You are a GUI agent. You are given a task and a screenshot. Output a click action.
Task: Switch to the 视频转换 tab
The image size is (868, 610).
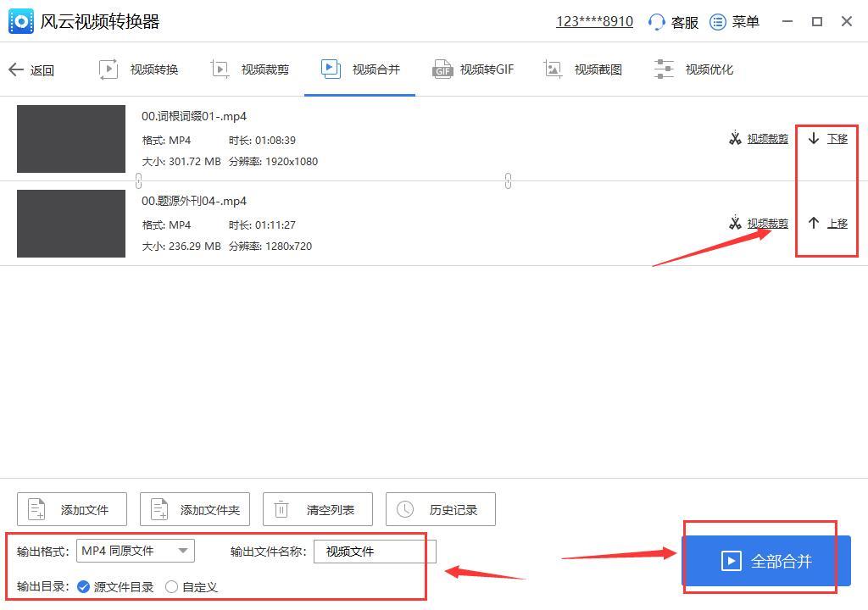click(154, 69)
